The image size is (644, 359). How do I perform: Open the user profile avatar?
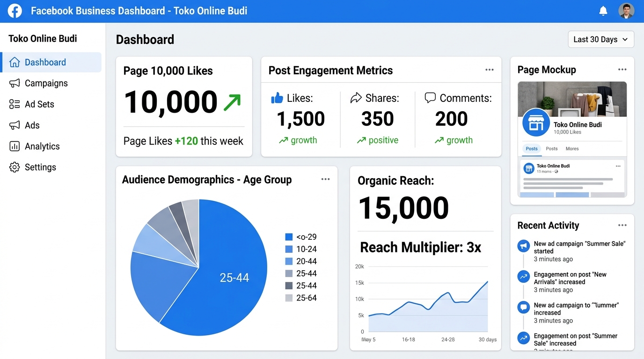click(626, 11)
